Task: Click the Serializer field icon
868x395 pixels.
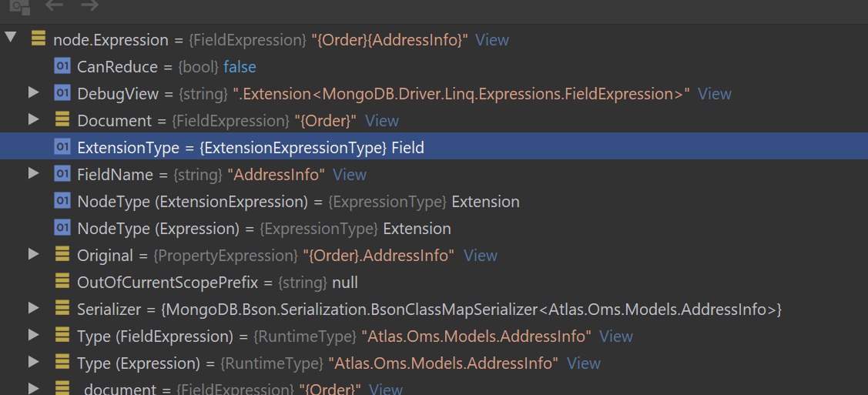Action: coord(62,309)
